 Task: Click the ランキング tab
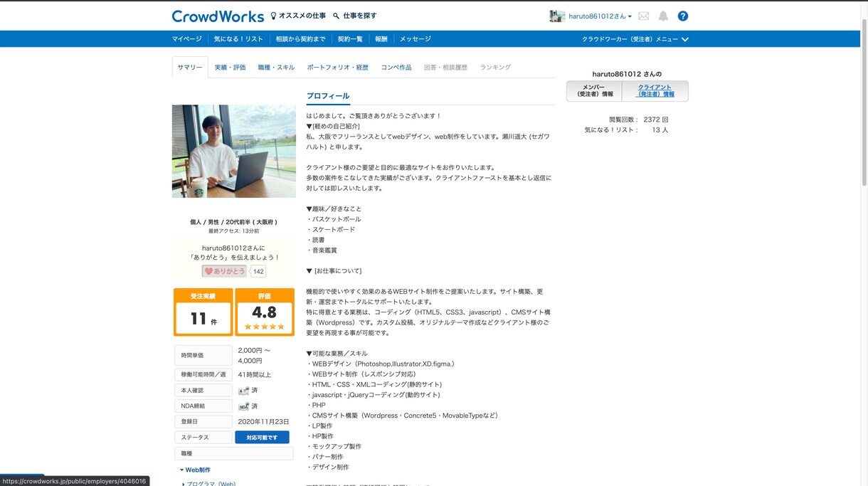[x=495, y=67]
